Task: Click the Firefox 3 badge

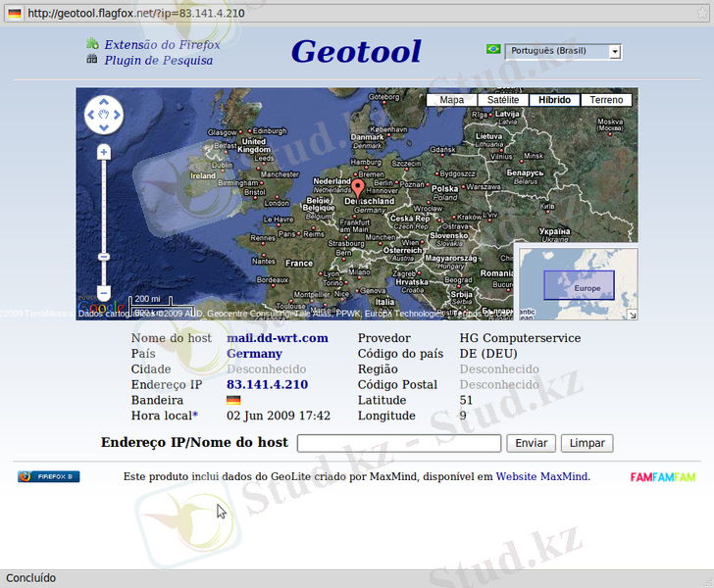Action: [x=49, y=476]
